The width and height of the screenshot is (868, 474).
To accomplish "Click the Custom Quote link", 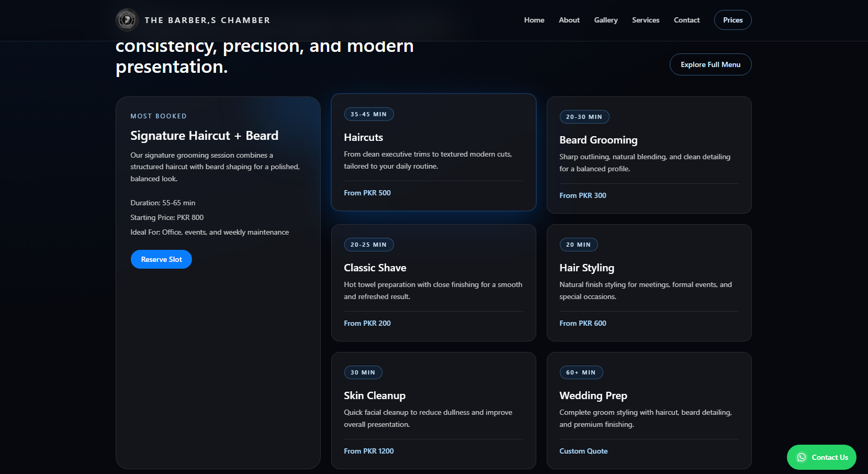I will (x=583, y=451).
